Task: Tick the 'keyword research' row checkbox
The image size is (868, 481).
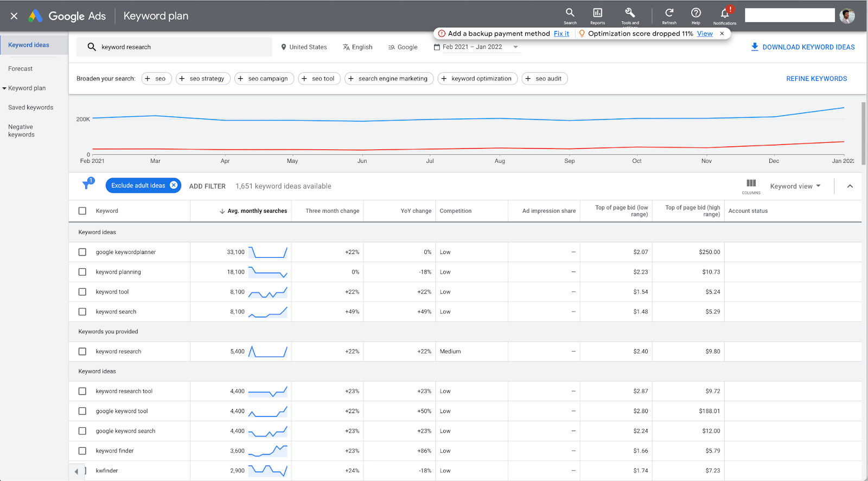Action: [82, 352]
